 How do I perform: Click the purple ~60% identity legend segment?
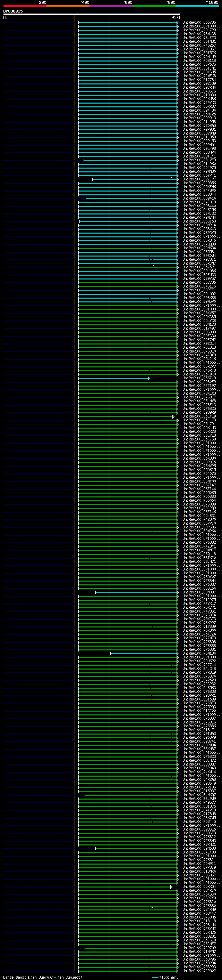[111, 6]
